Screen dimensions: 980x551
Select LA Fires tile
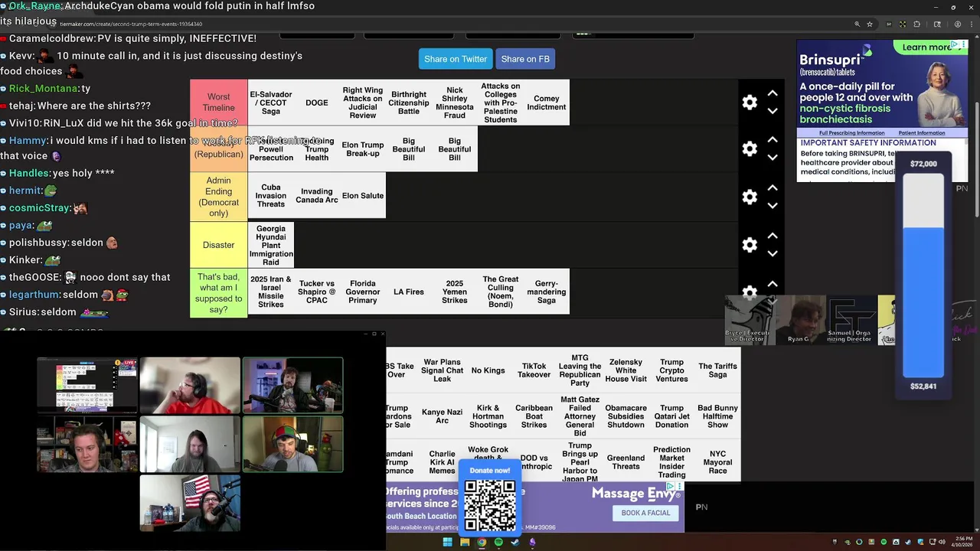[409, 292]
